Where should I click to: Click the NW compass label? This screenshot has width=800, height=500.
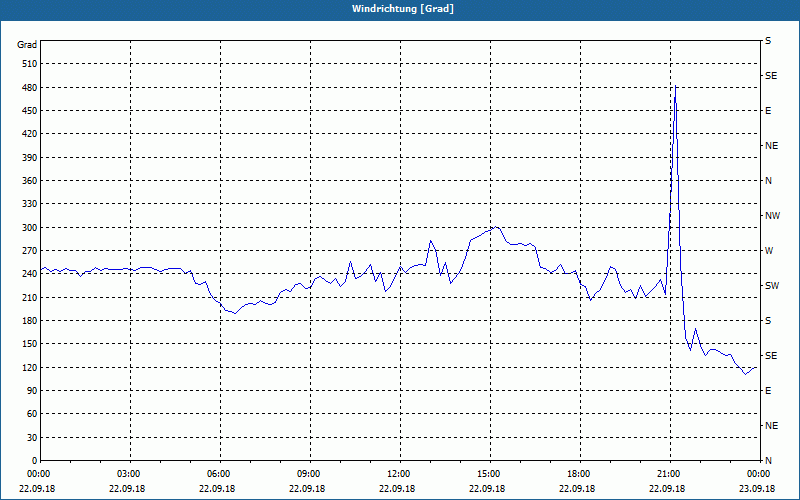pos(772,216)
